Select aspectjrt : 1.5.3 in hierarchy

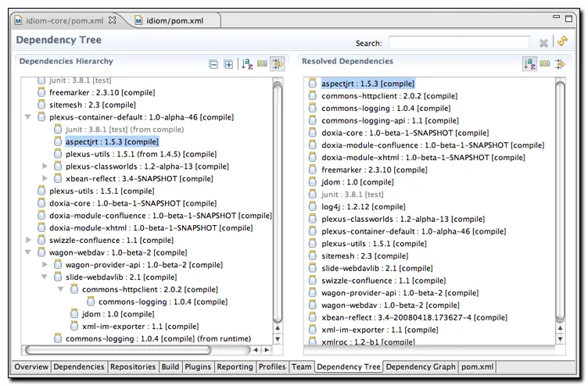tap(112, 141)
